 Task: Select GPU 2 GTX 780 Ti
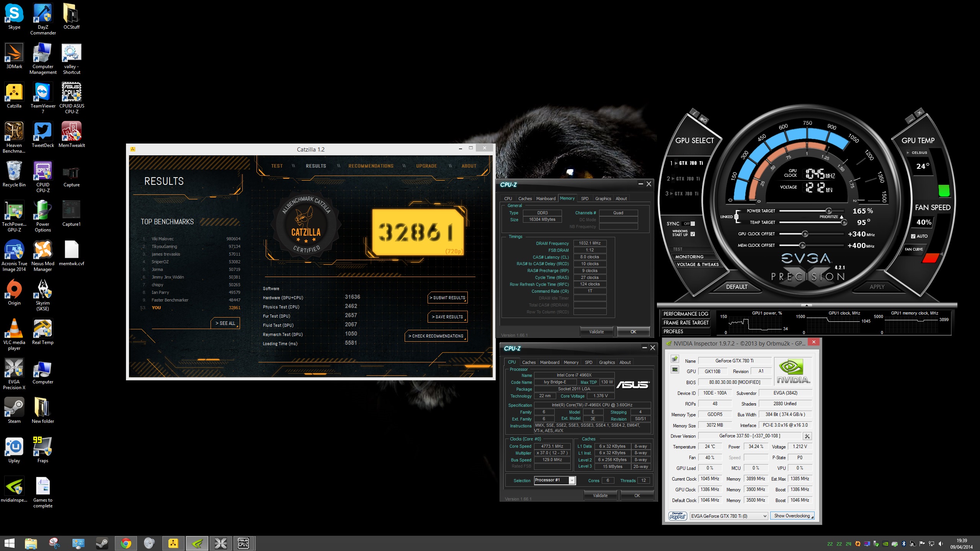click(683, 179)
